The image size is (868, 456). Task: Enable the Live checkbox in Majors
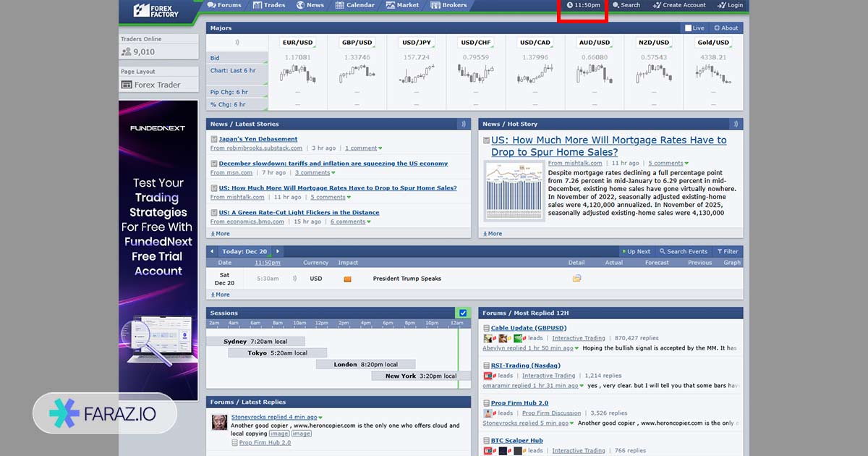[x=689, y=28]
